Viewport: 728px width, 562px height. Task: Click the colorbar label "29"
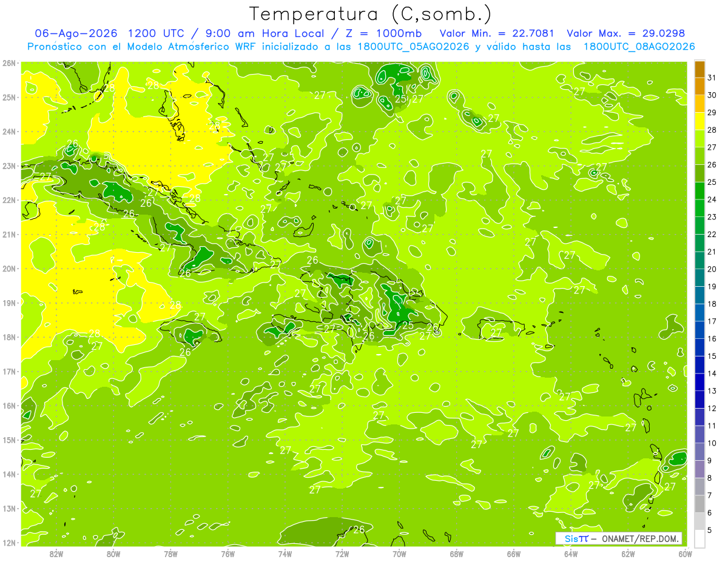coord(712,113)
